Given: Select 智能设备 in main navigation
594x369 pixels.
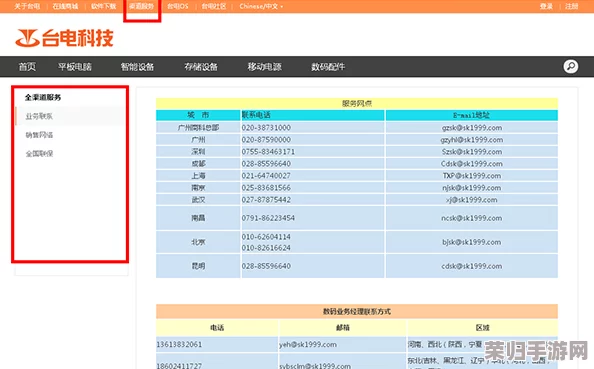Looking at the screenshot, I should 137,67.
